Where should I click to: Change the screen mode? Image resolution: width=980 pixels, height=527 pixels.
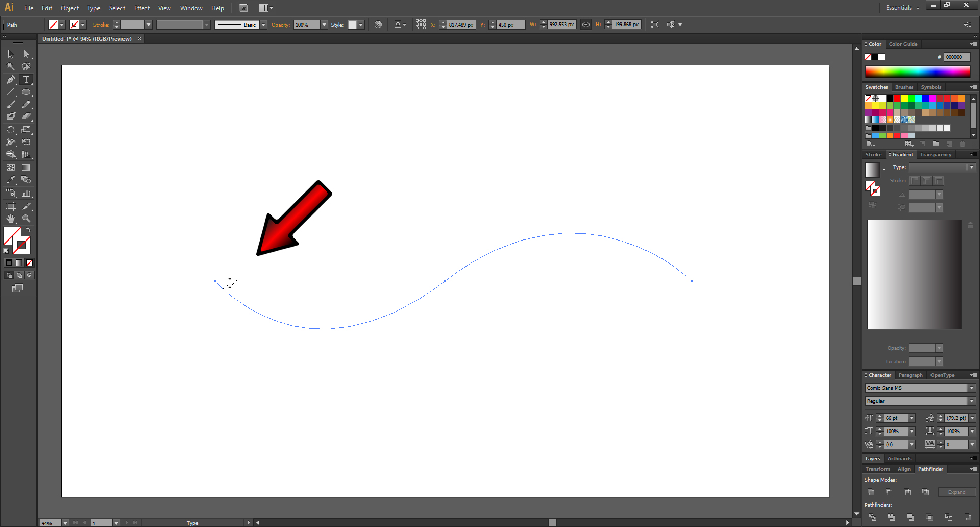point(17,289)
